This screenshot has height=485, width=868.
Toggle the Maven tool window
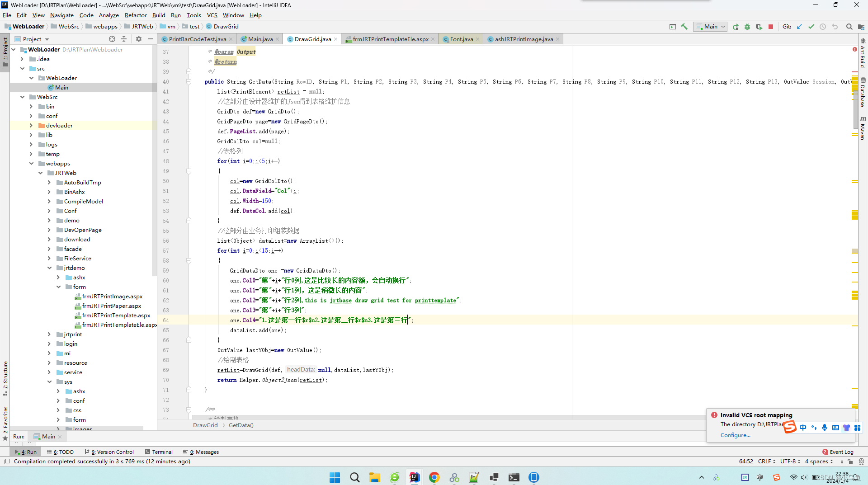[863, 128]
